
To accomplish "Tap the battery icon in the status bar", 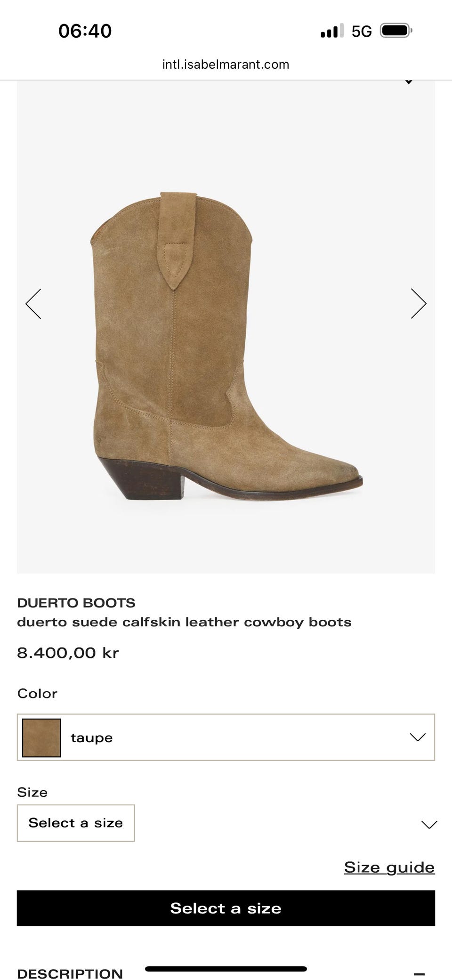I will [396, 31].
